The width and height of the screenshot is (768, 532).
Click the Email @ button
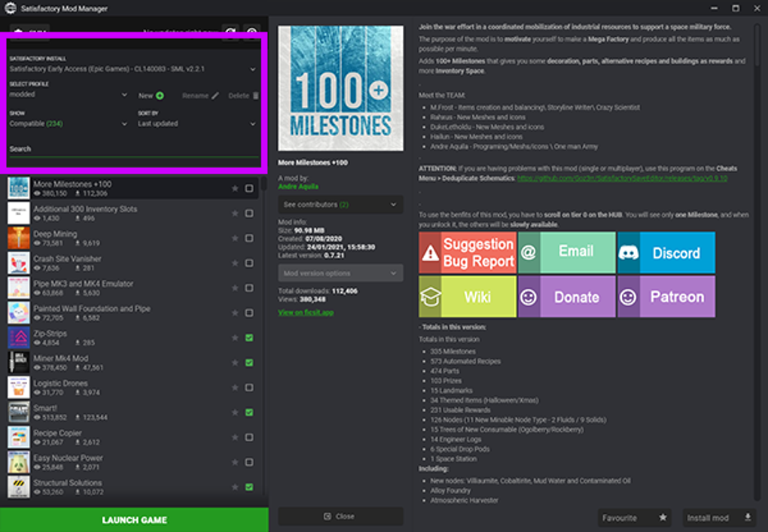[567, 253]
